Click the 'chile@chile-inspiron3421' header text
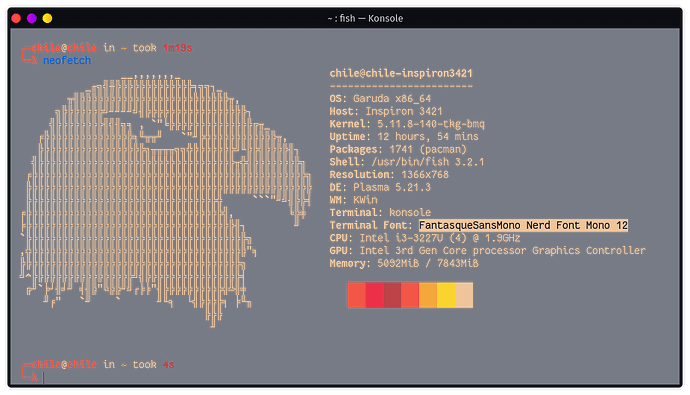This screenshot has height=395, width=690. [401, 73]
